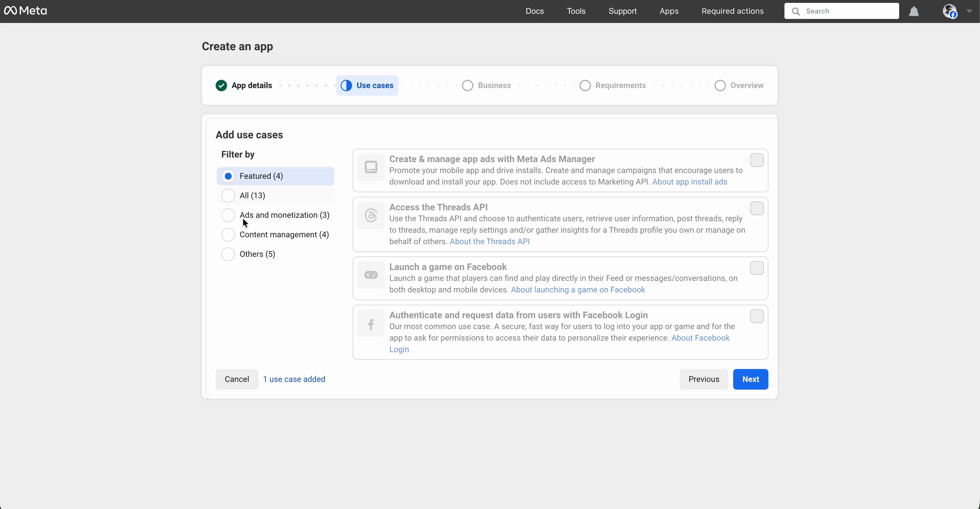Click the 1 use case added link
This screenshot has height=509, width=980.
pyautogui.click(x=294, y=379)
